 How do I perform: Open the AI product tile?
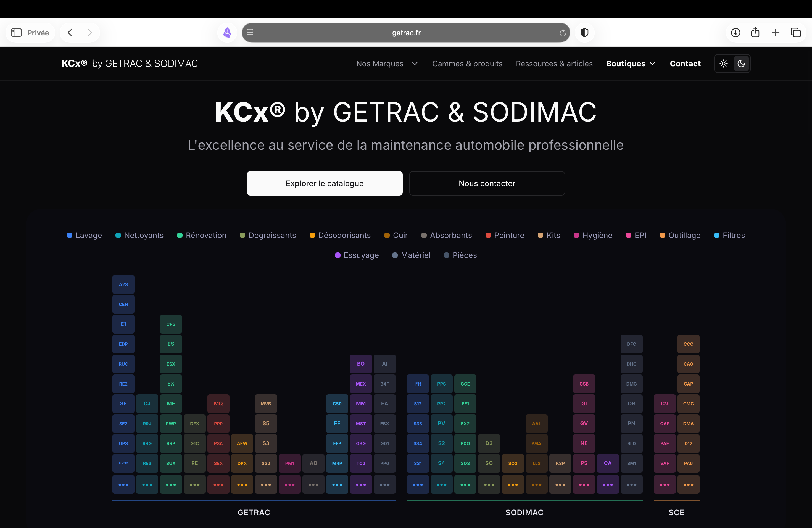[x=384, y=364]
